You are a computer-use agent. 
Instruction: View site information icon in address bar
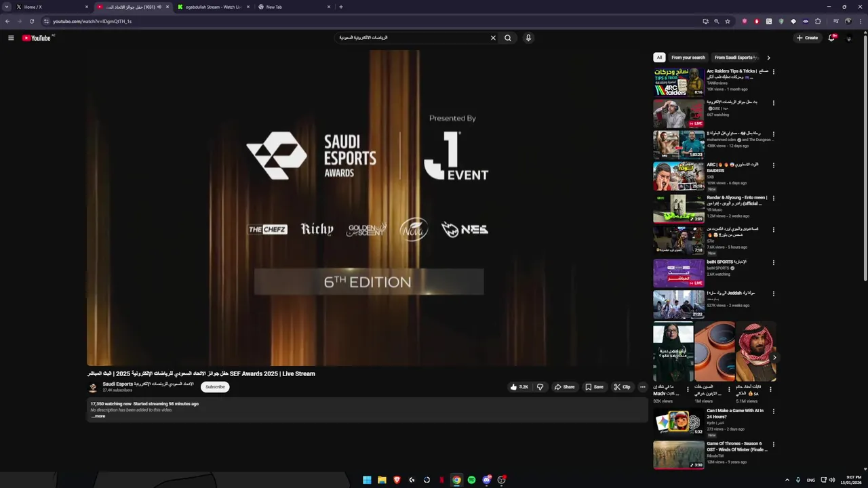[46, 21]
